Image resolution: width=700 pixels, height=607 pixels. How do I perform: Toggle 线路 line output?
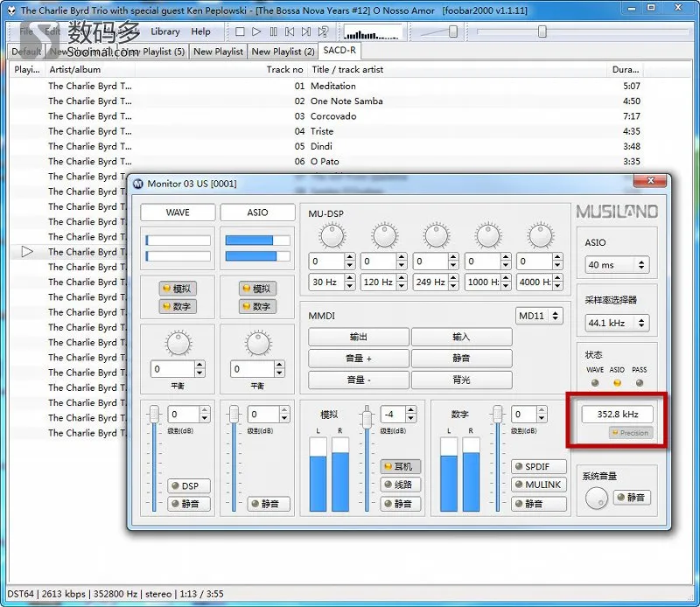click(401, 485)
